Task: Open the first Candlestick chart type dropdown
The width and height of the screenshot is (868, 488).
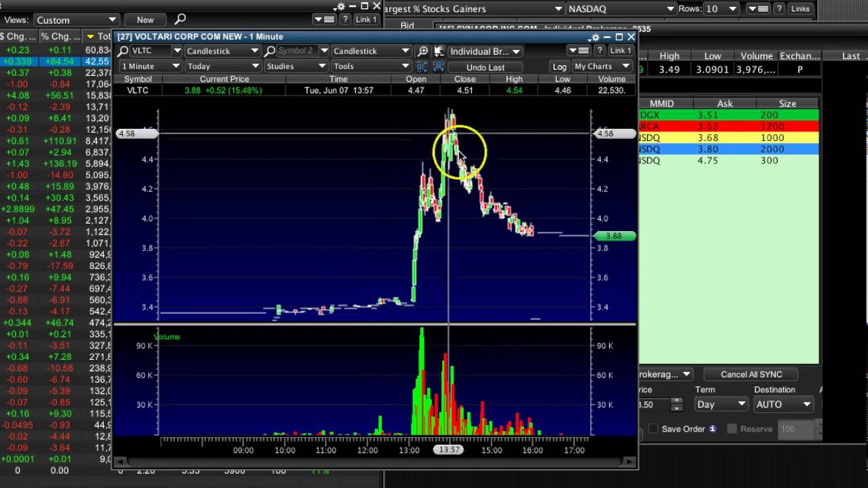Action: tap(222, 51)
